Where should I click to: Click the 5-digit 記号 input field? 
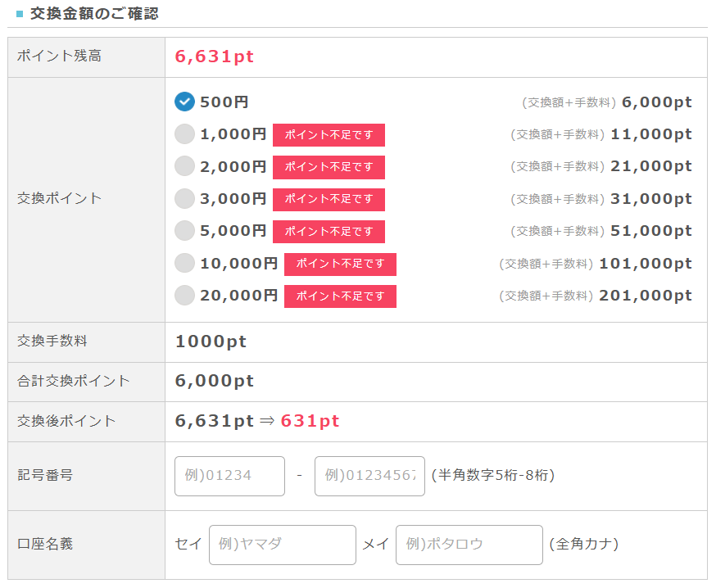pos(229,476)
